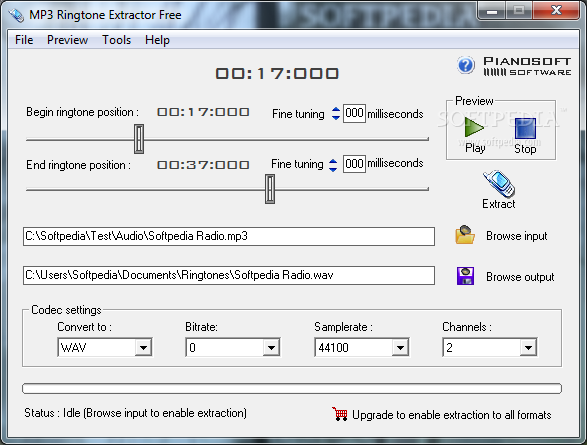This screenshot has width=587, height=445.
Task: Click the green Play preview icon
Action: pos(474,127)
